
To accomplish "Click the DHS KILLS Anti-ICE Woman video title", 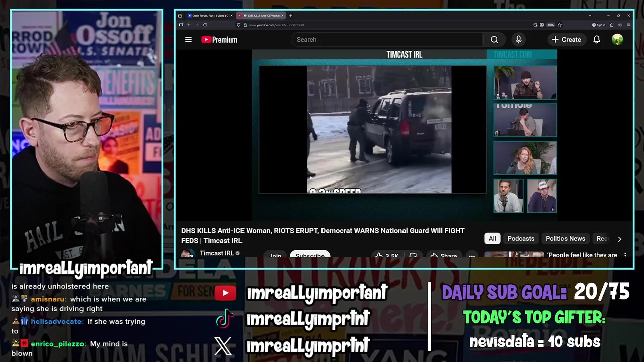I will click(x=323, y=236).
